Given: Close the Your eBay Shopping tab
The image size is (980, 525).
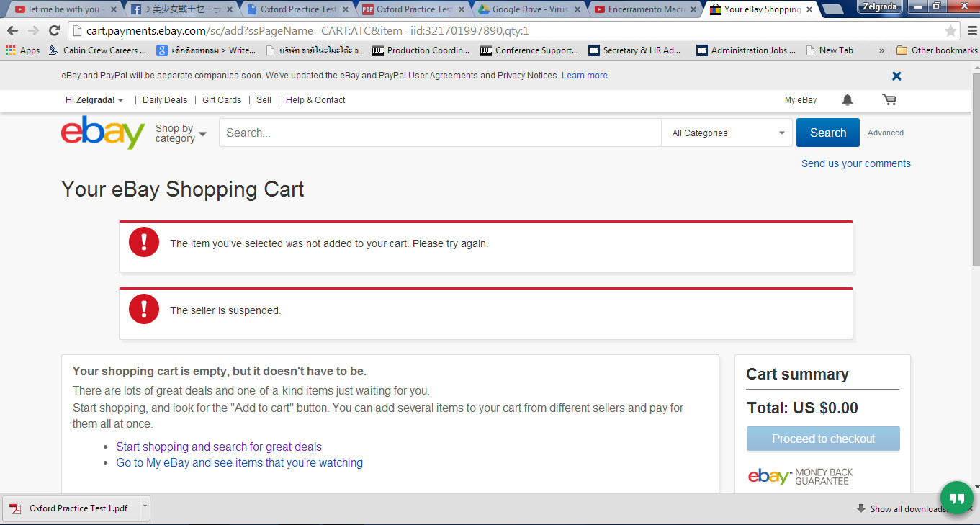Looking at the screenshot, I should 808,9.
